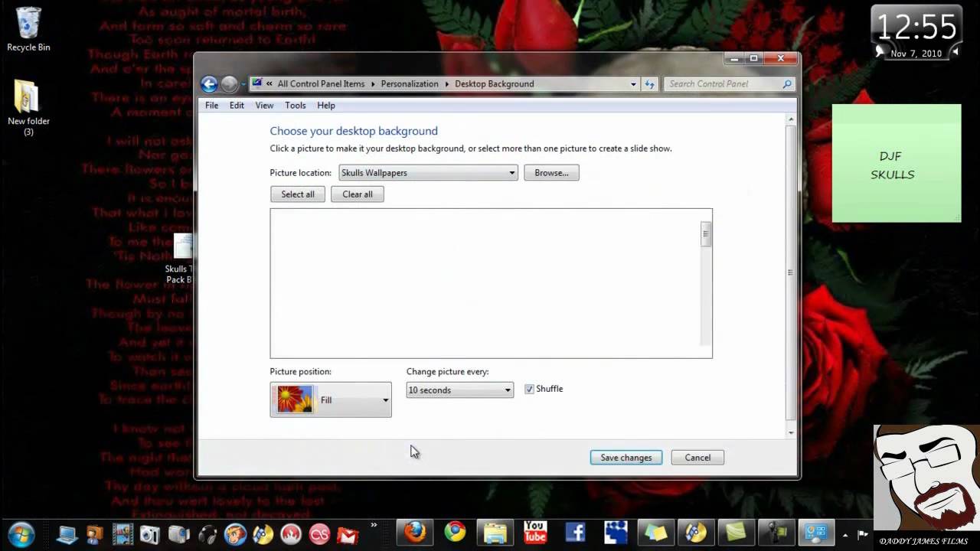Expand the arrow after All Control Panel Items
980x551 pixels.
(373, 84)
